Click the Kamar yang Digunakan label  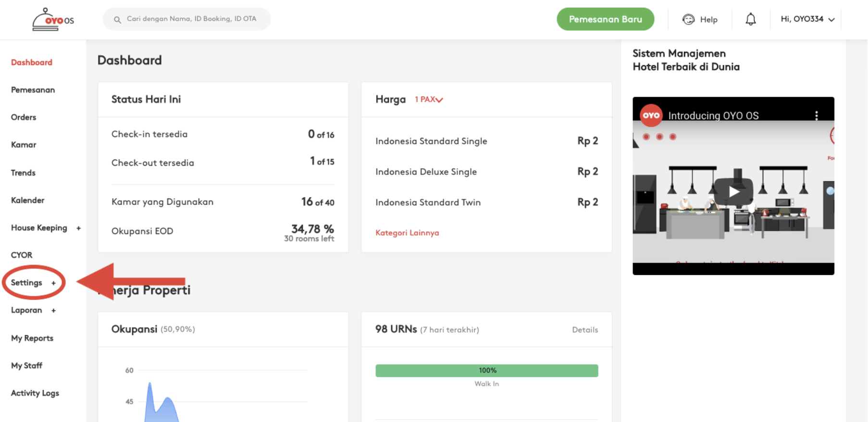162,202
